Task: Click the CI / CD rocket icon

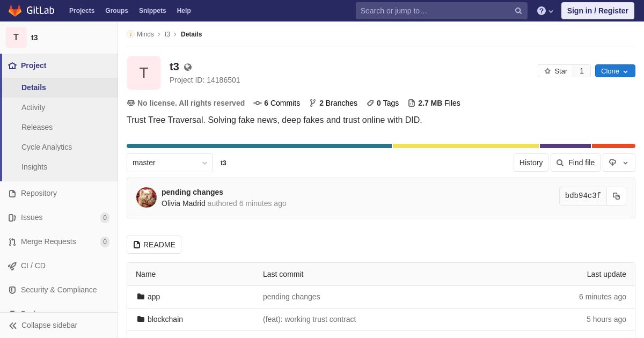Action: 12,266
